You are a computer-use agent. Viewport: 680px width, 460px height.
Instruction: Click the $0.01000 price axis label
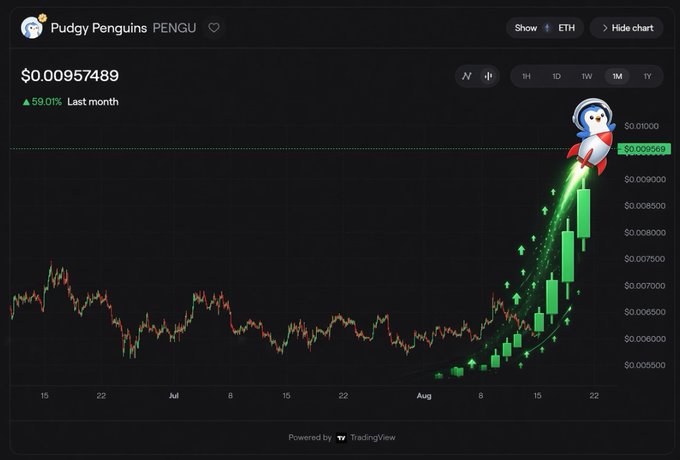641,126
